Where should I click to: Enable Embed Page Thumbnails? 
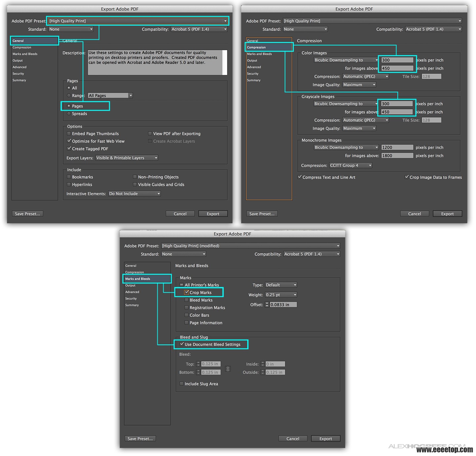[x=69, y=133]
